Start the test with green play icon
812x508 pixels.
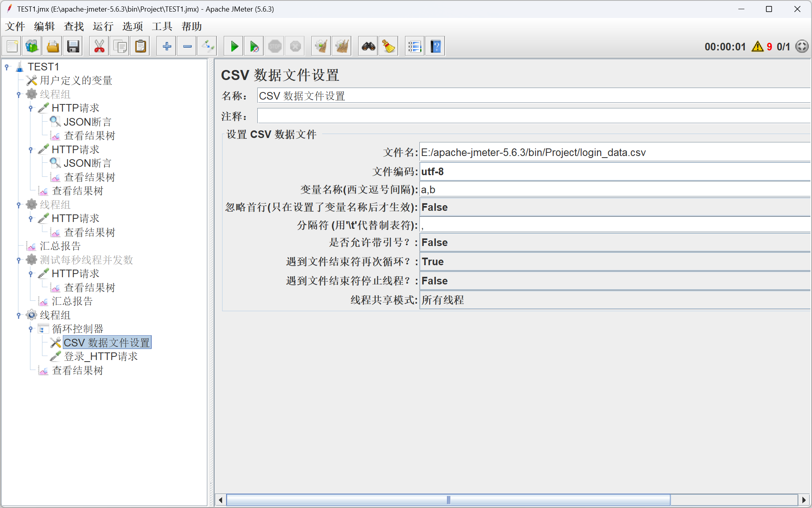[234, 46]
